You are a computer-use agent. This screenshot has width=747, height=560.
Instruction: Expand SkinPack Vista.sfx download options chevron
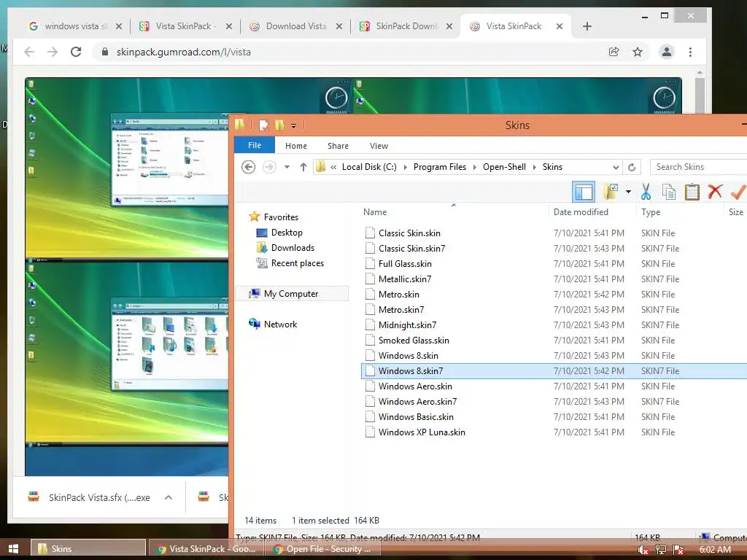(169, 497)
